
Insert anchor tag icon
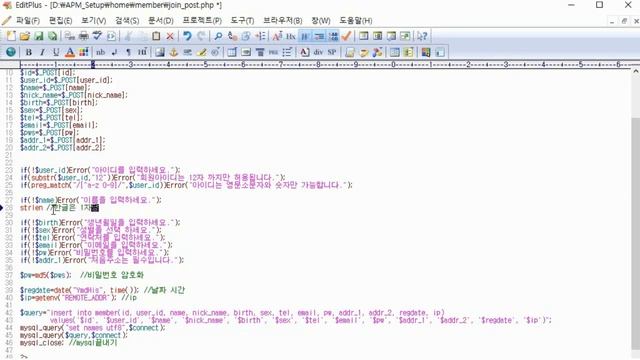173,52
